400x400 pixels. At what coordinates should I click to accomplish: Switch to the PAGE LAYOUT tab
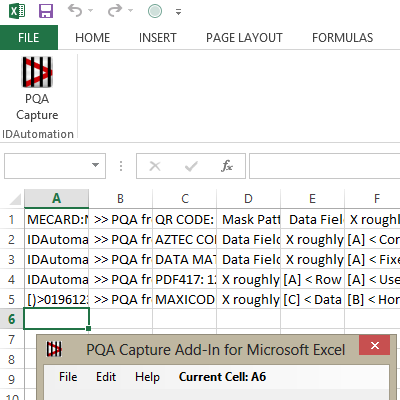pyautogui.click(x=244, y=38)
